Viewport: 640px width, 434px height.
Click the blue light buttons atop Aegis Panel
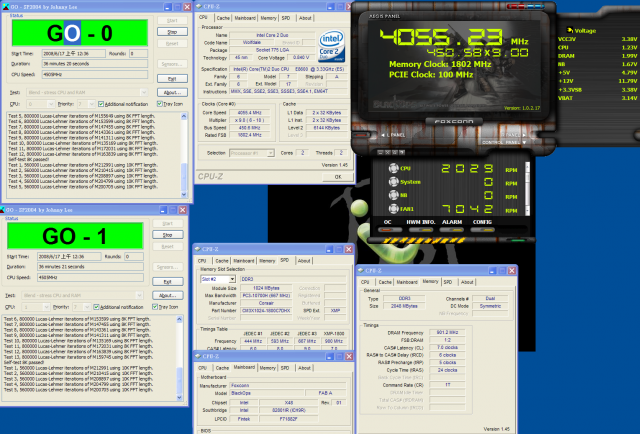[x=536, y=6]
